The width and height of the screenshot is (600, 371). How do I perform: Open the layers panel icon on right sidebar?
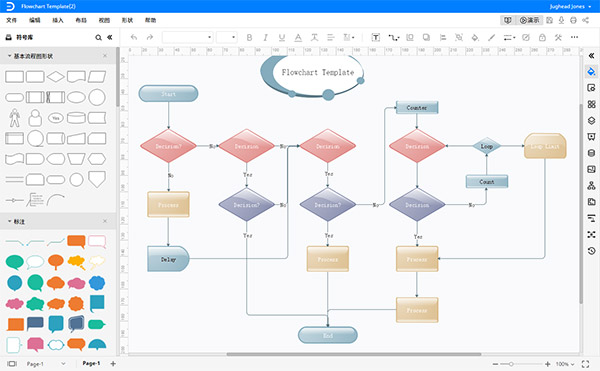tap(591, 120)
